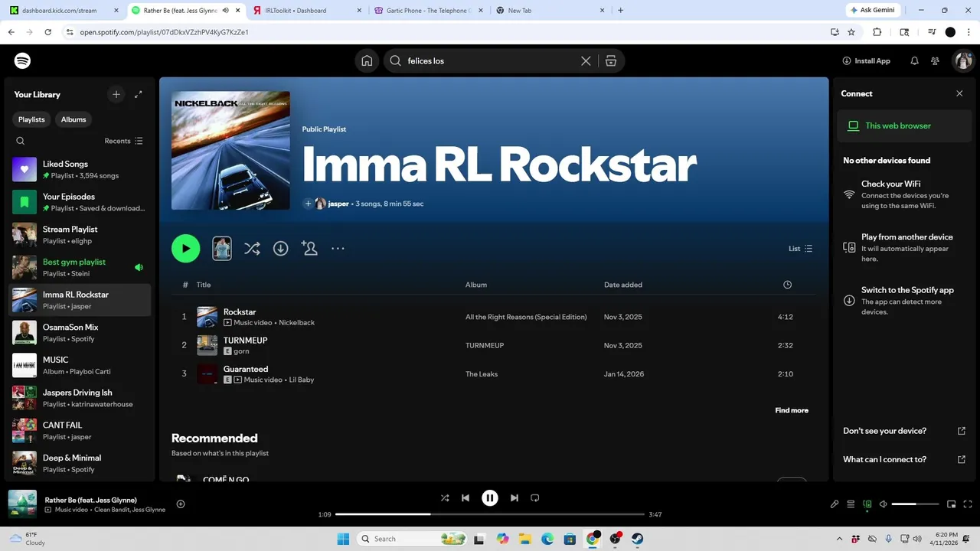Open the profile avatar menu
Image resolution: width=980 pixels, height=551 pixels.
click(962, 60)
